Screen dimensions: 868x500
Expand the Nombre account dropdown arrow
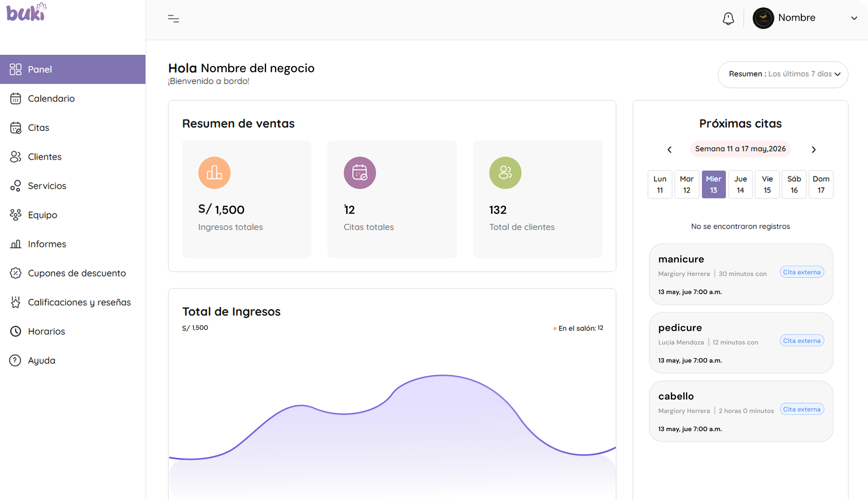(x=854, y=18)
